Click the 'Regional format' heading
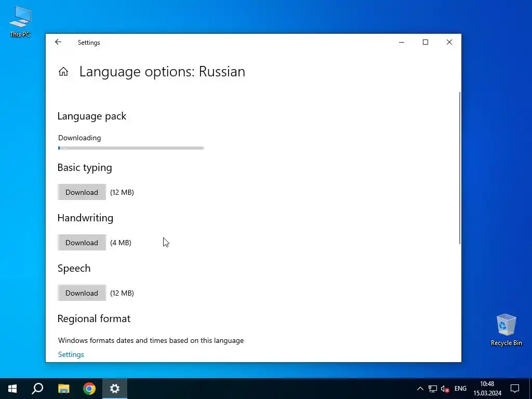This screenshot has height=399, width=532. (94, 318)
